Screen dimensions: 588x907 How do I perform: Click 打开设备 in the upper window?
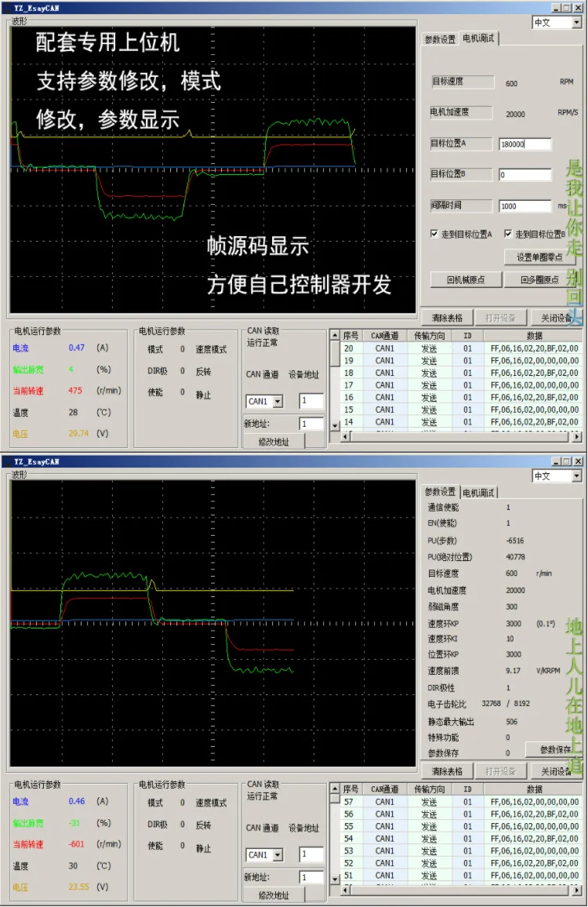(x=500, y=318)
